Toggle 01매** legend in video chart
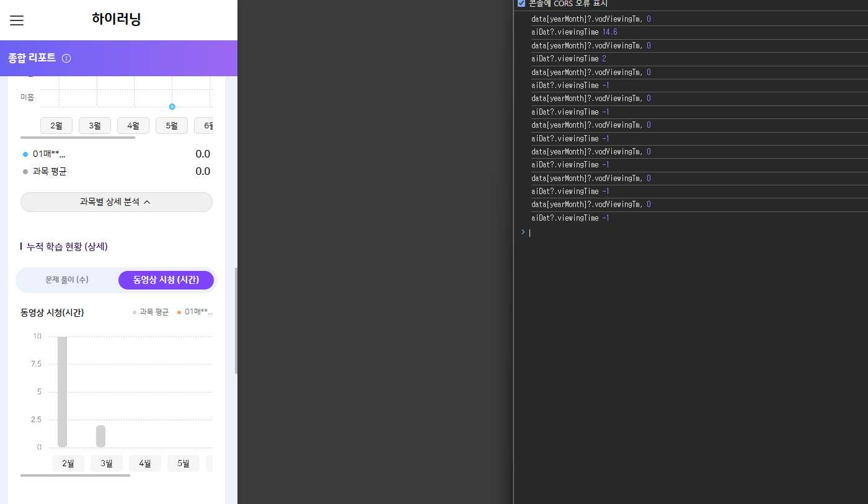This screenshot has height=504, width=868. point(195,312)
